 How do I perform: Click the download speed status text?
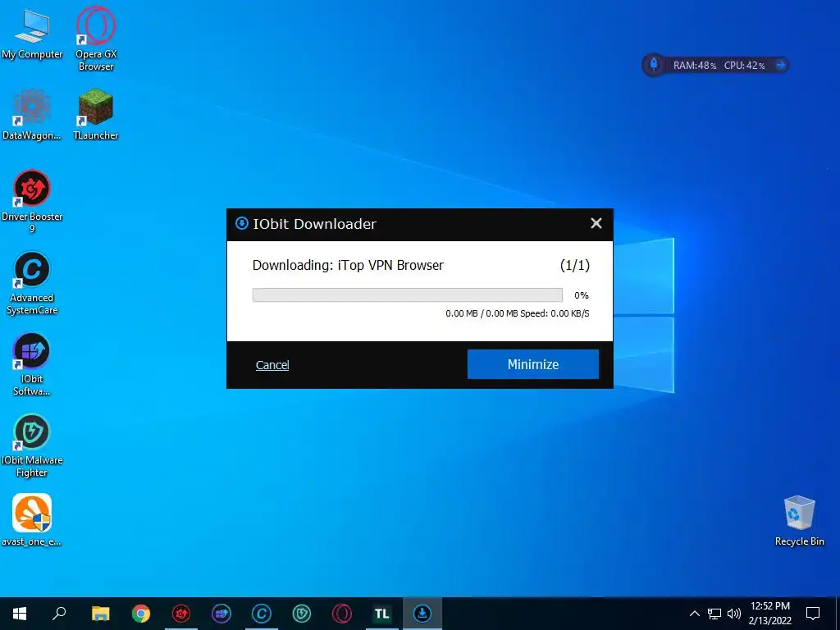518,313
